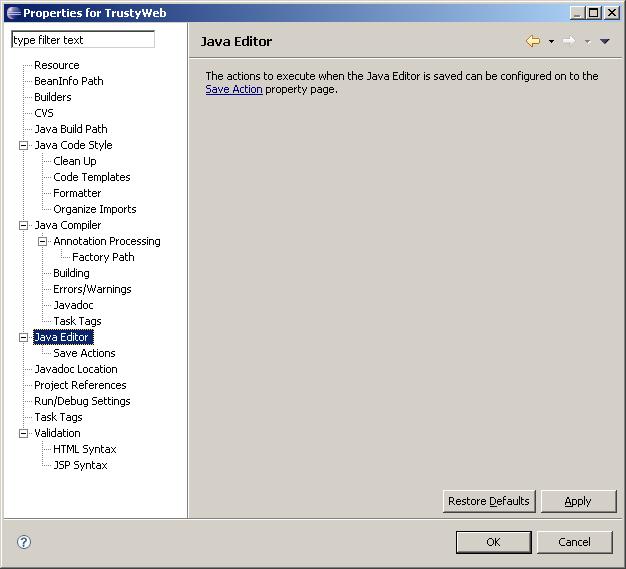Click the forward navigation arrow icon
The image size is (626, 569).
569,41
